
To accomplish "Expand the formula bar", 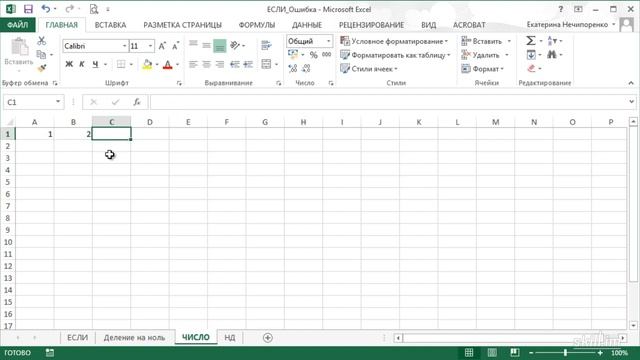I will 631,102.
